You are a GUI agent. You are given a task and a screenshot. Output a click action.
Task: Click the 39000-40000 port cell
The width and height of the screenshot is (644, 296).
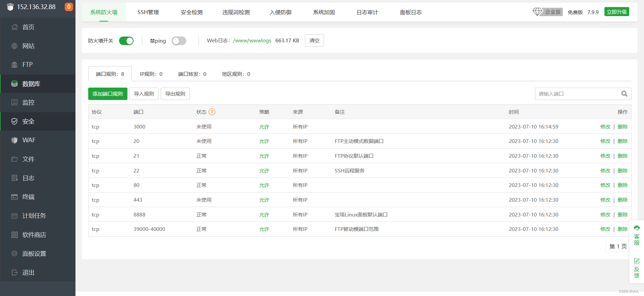tap(149, 229)
